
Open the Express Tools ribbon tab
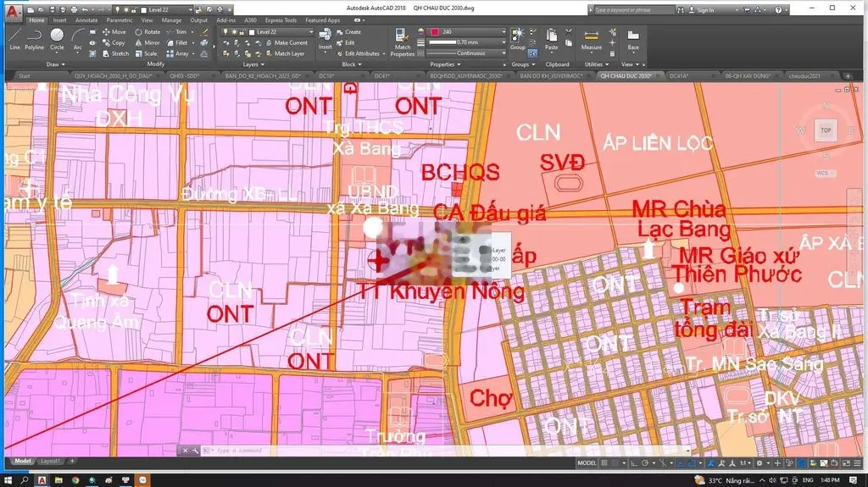[x=281, y=20]
